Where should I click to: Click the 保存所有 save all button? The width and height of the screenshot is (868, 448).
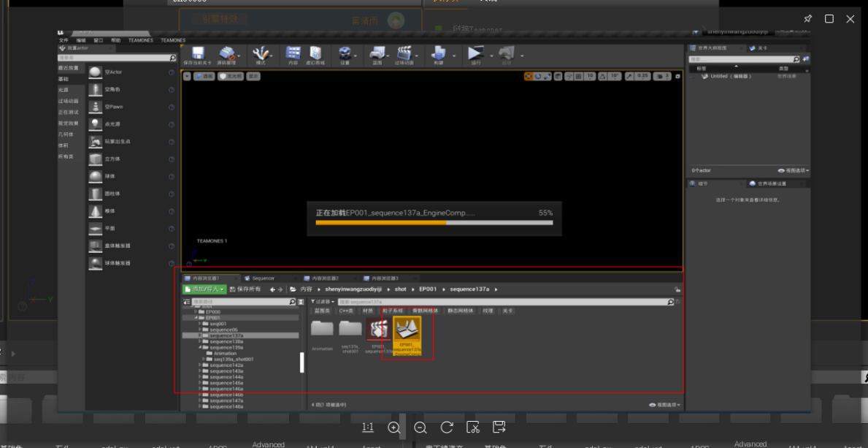245,289
